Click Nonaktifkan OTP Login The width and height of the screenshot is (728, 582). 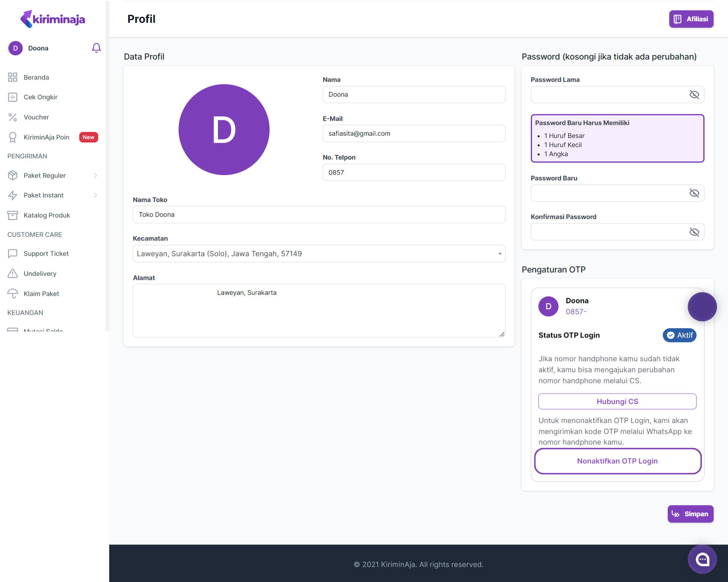pos(618,461)
